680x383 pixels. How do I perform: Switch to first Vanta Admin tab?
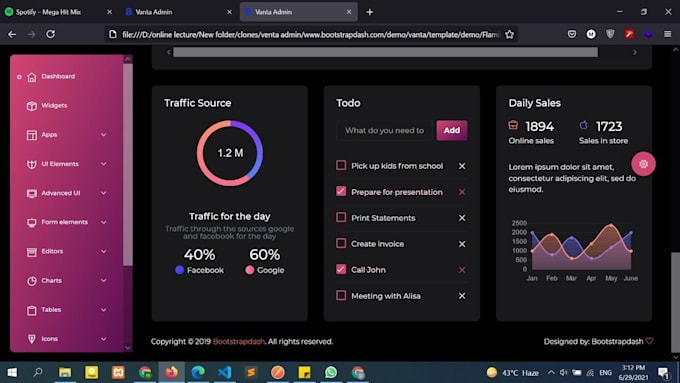[x=179, y=12]
